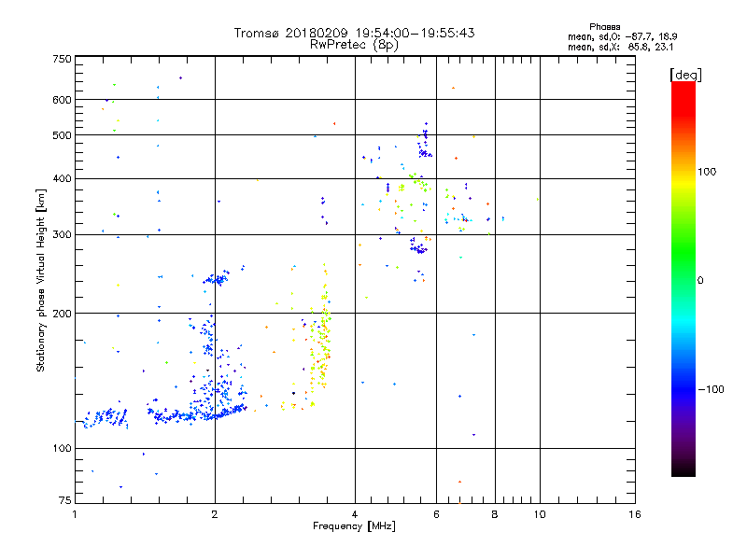The height and width of the screenshot is (560, 747).
Task: Click the x-axis tick label '1'
Action: click(75, 514)
